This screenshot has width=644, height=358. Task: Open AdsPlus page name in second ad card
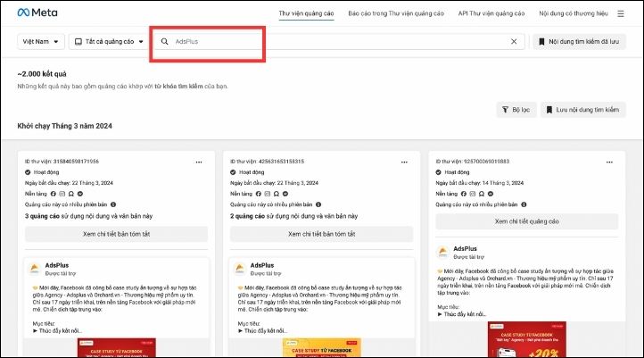[262, 265]
